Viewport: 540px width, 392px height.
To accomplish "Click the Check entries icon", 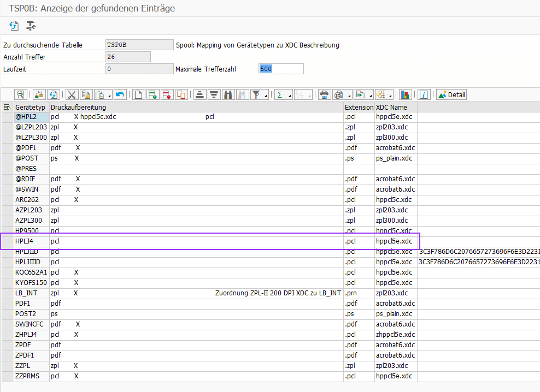I will [x=39, y=94].
